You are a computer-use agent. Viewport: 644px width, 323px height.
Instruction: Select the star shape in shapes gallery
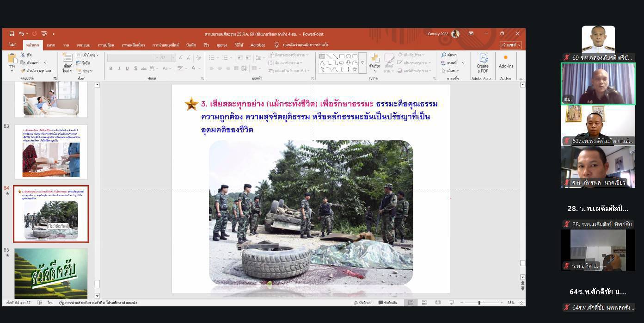[355, 69]
